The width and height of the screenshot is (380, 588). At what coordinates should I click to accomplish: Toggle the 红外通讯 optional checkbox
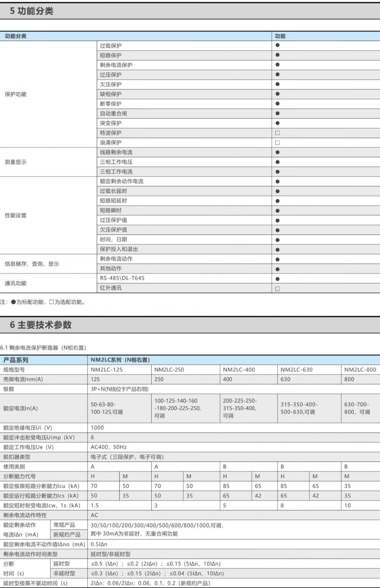point(278,288)
